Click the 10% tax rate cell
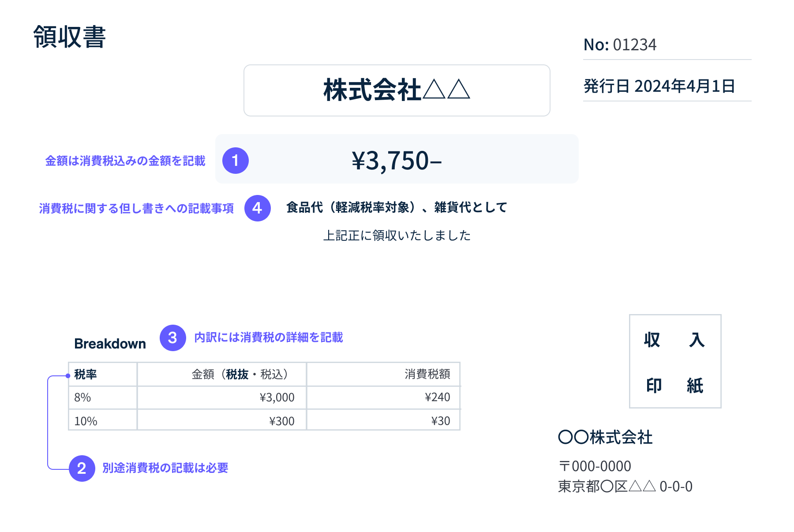Image resolution: width=794 pixels, height=532 pixels. pyautogui.click(x=103, y=420)
